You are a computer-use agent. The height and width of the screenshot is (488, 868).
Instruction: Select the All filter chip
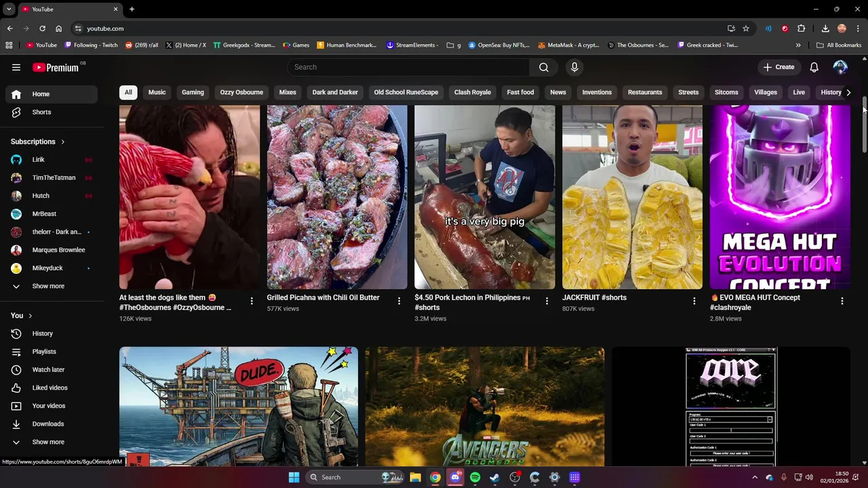[x=128, y=92]
